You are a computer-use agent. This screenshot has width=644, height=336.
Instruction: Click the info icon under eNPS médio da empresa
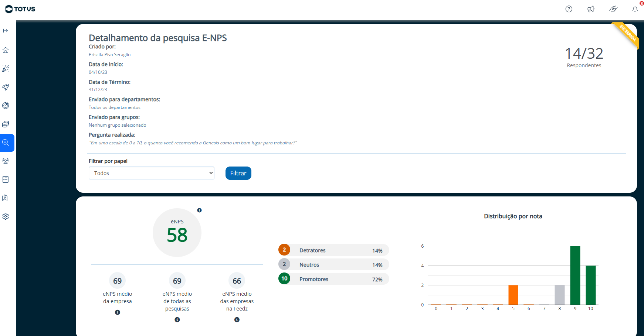pos(118,312)
